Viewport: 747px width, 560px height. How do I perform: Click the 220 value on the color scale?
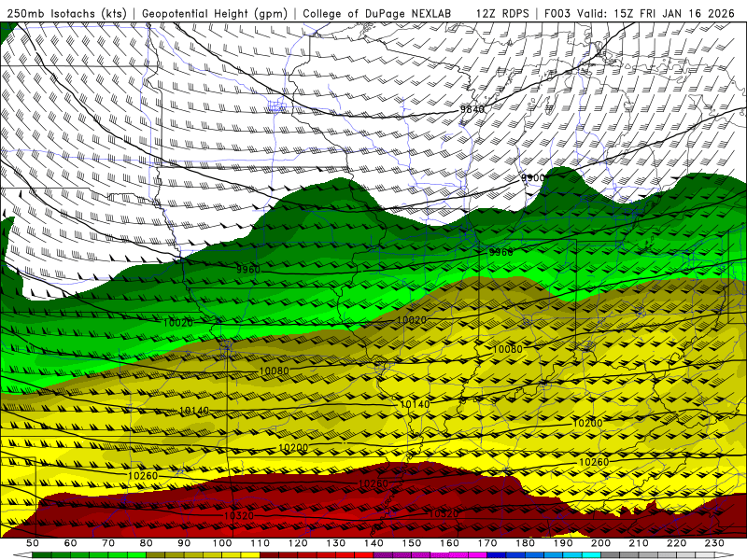(677, 543)
